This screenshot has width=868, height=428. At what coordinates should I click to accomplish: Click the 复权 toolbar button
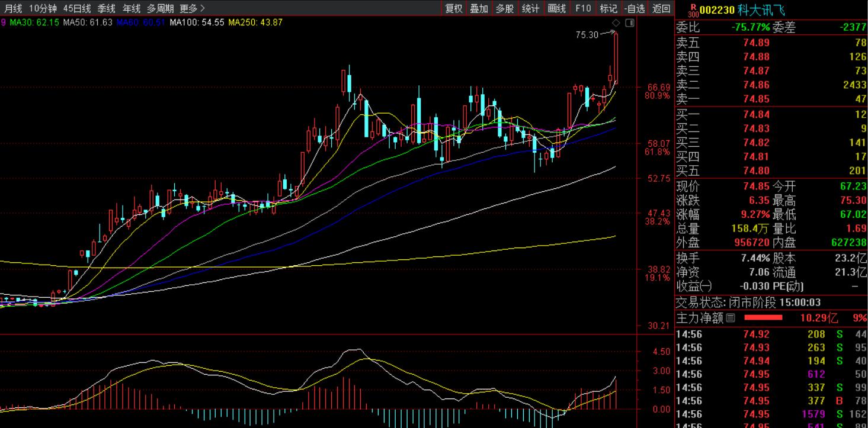(x=454, y=8)
